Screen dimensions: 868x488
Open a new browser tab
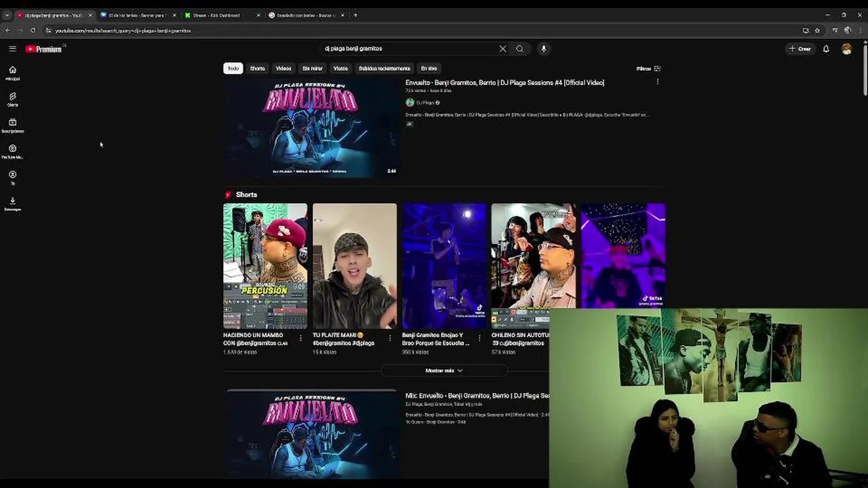click(355, 15)
